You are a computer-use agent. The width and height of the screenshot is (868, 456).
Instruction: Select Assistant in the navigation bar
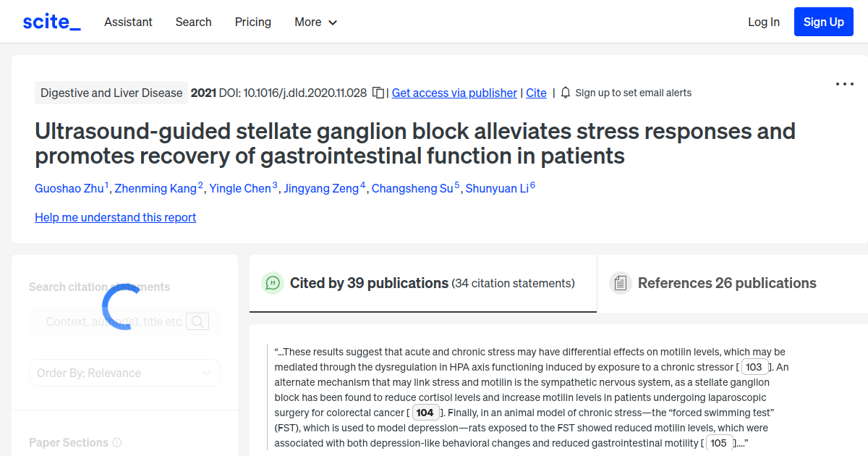128,22
